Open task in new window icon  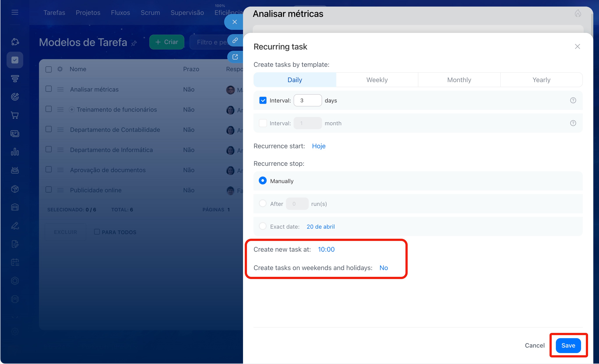[x=235, y=57]
